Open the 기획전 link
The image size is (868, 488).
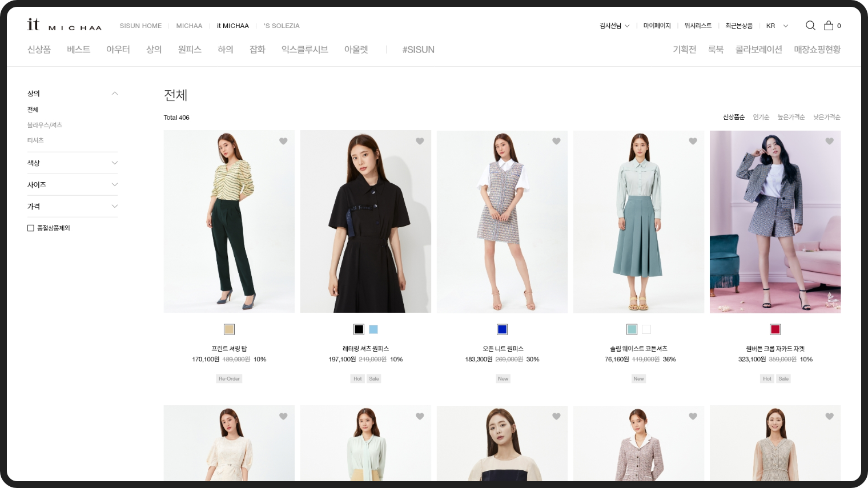[x=684, y=50]
